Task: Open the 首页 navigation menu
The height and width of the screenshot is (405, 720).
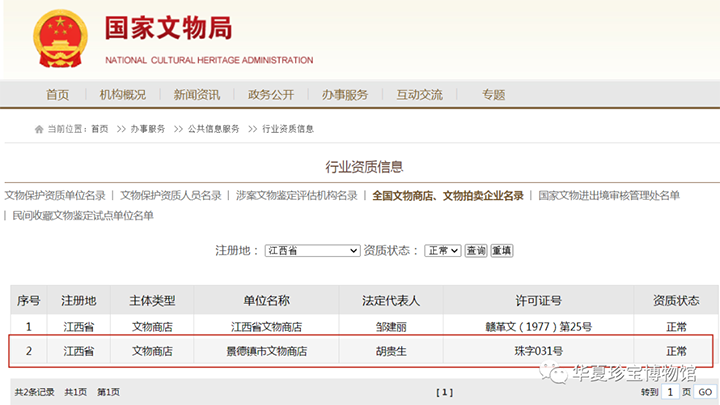Action: 57,95
